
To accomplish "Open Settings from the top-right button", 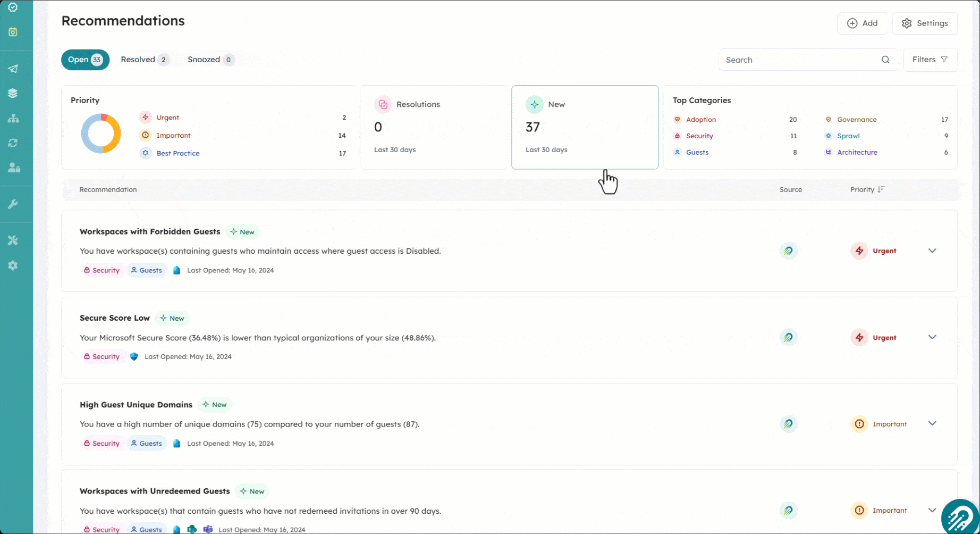I will (925, 23).
